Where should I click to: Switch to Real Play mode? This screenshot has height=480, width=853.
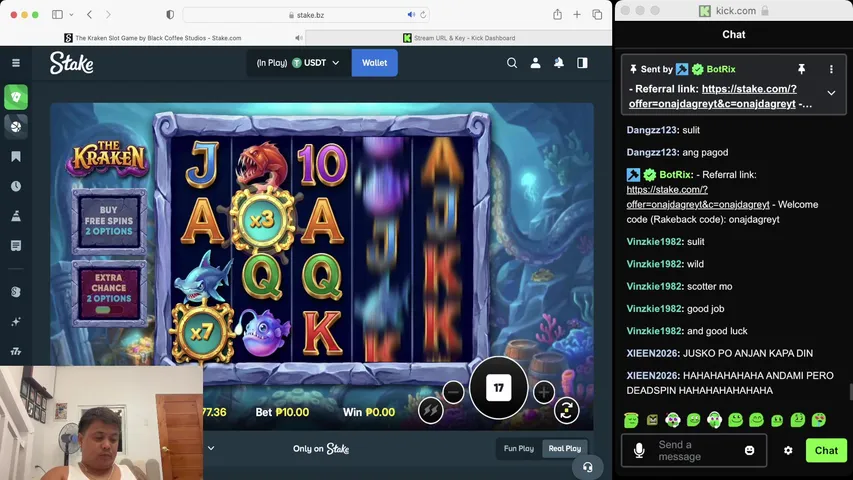tap(565, 448)
